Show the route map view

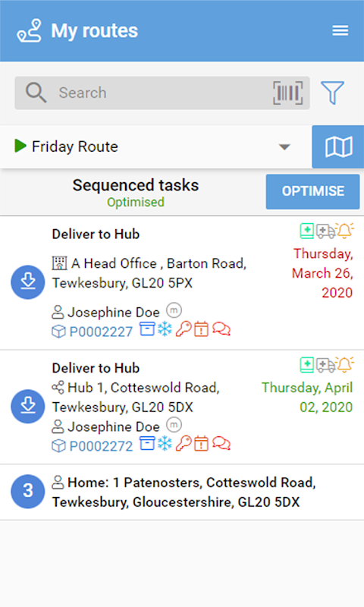pyautogui.click(x=338, y=147)
